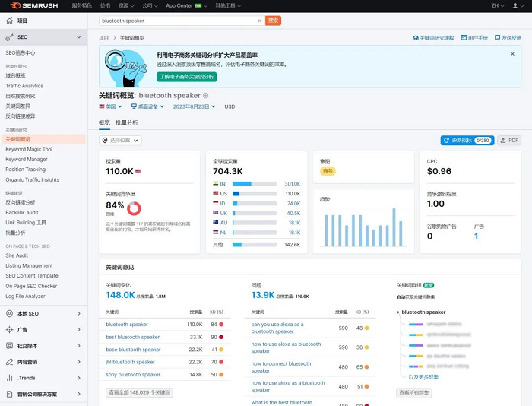
Task: Click the 148.0K keyword variations number
Action: click(x=120, y=295)
